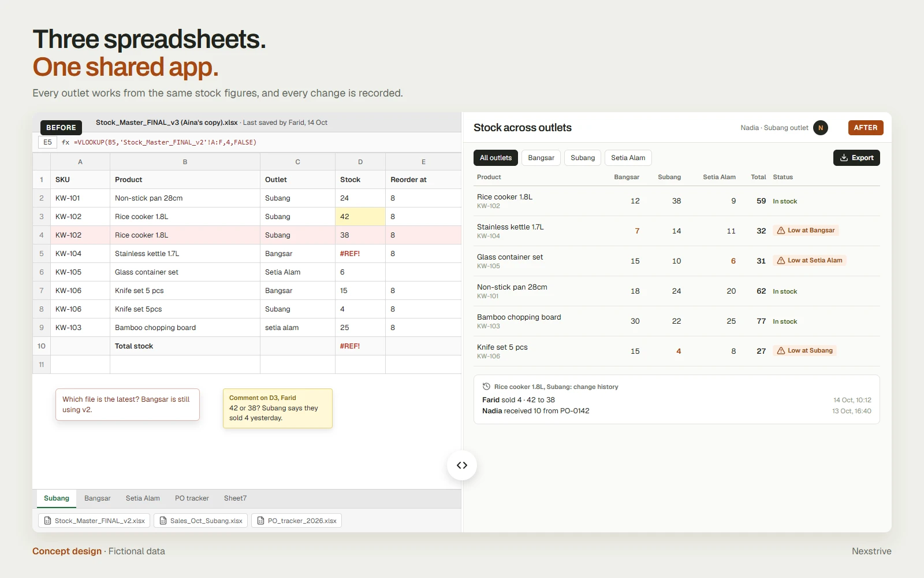Select the All outlets filter
This screenshot has height=578, width=924.
495,158
